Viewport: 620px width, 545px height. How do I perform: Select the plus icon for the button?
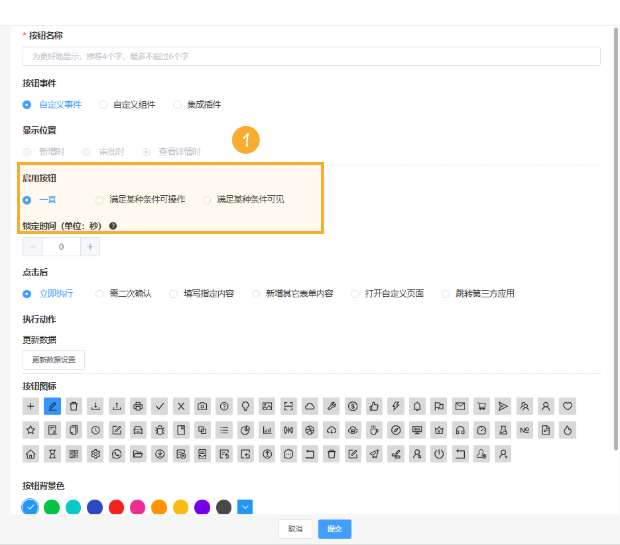(30, 406)
